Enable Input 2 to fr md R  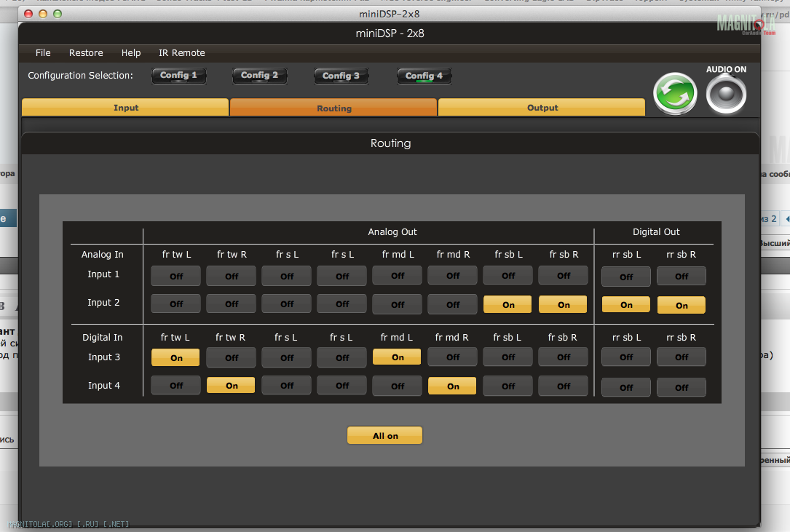(x=453, y=304)
